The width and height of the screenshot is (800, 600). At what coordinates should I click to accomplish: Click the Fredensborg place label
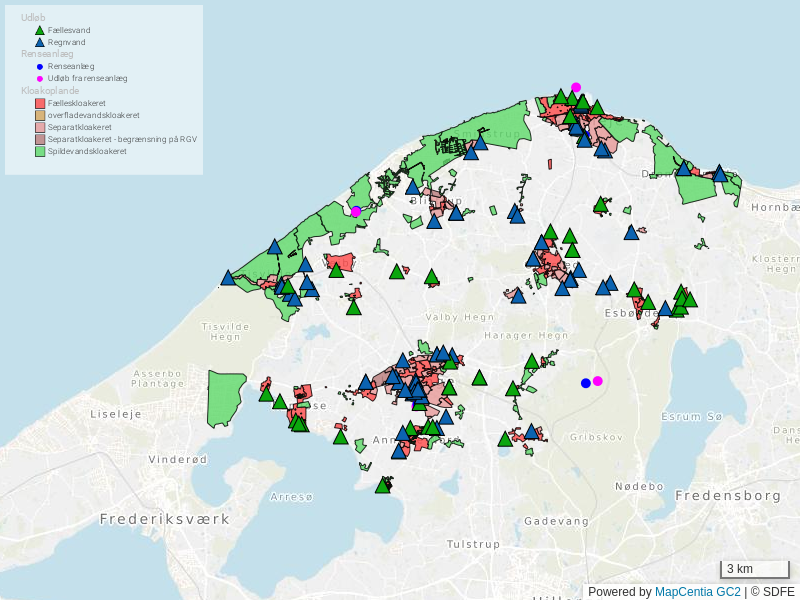(x=728, y=495)
